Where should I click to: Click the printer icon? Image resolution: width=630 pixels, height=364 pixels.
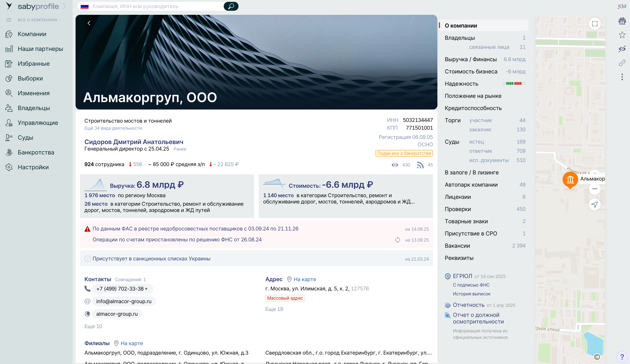pyautogui.click(x=622, y=21)
